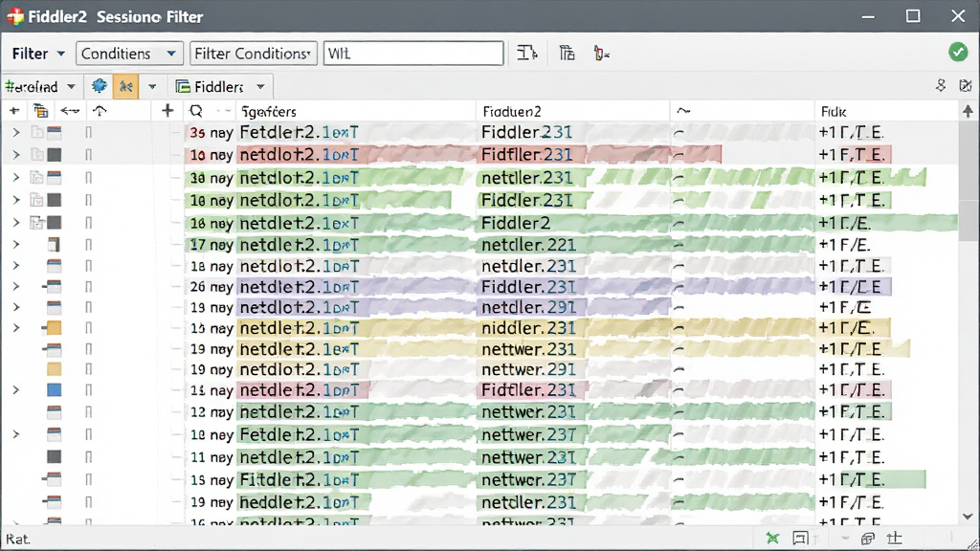Tick the small box in the 30 nay row

(x=88, y=178)
